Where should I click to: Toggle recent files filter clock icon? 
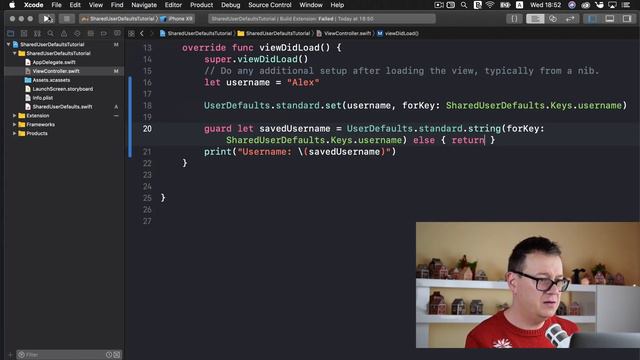tap(109, 355)
